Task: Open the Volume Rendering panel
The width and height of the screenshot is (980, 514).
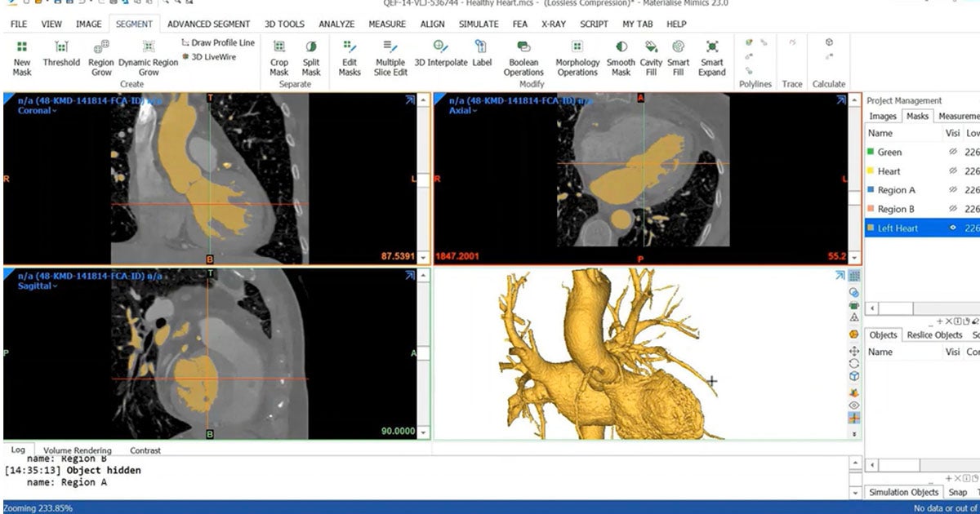Action: [79, 450]
